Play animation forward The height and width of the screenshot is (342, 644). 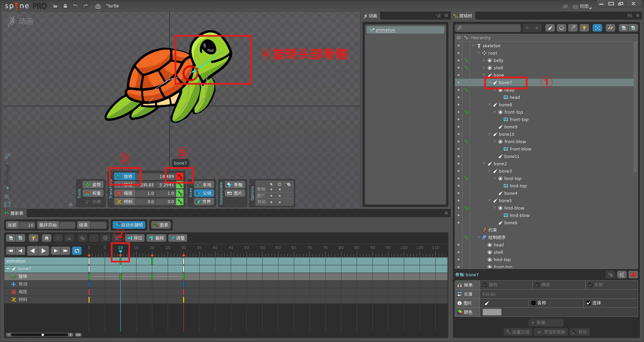pyautogui.click(x=44, y=251)
